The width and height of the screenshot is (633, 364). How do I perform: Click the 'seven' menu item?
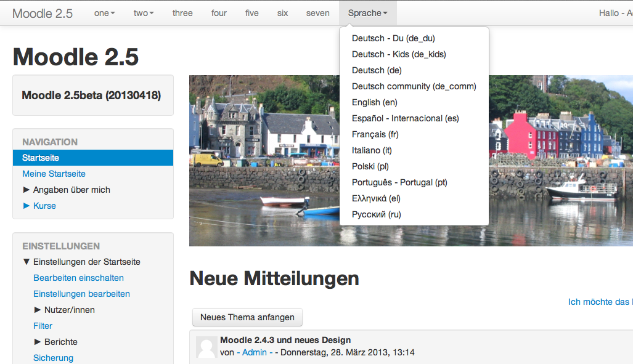[317, 14]
